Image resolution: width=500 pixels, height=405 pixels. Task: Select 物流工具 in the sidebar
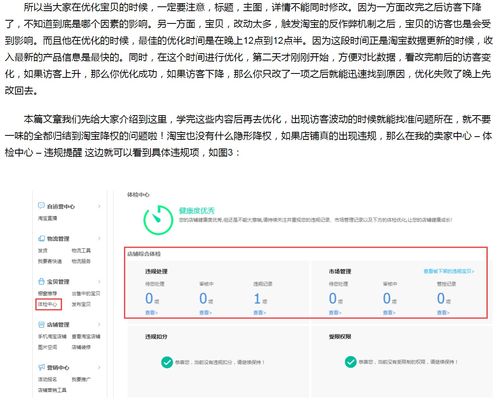(x=81, y=250)
